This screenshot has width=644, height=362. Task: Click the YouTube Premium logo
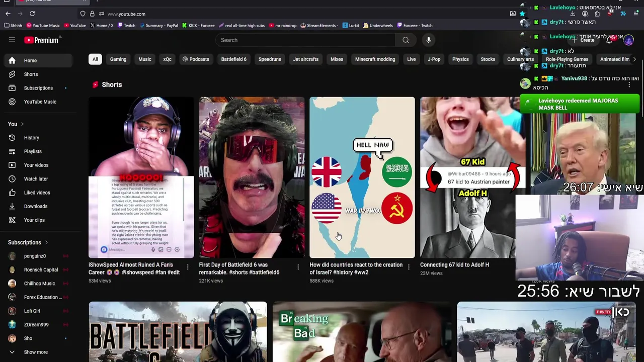(x=41, y=40)
